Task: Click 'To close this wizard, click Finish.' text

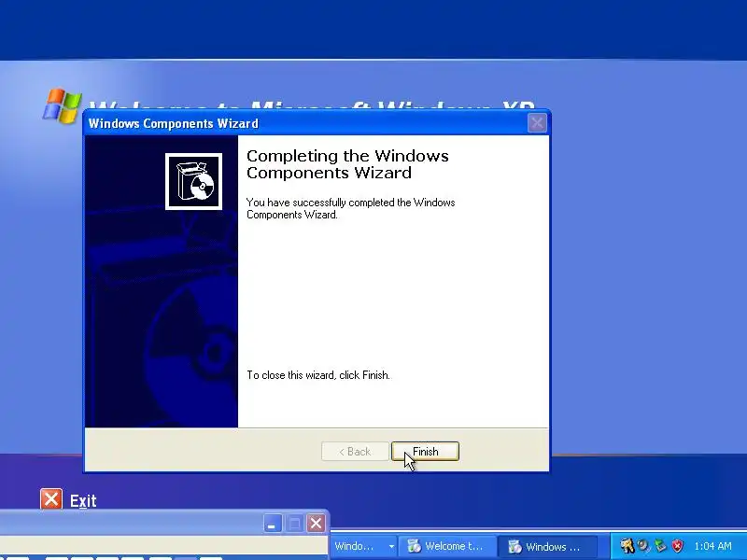Action: (x=318, y=375)
